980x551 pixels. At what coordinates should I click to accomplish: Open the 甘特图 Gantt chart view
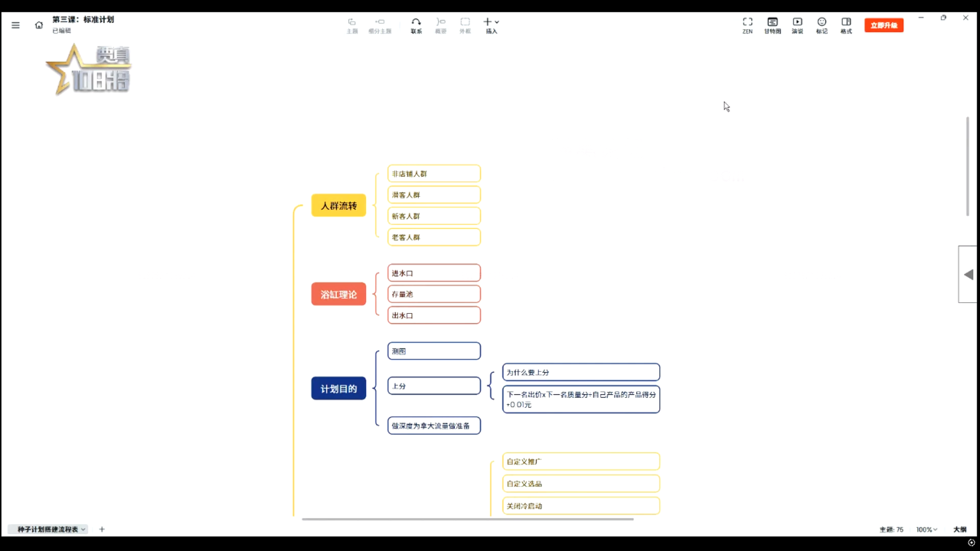point(773,25)
